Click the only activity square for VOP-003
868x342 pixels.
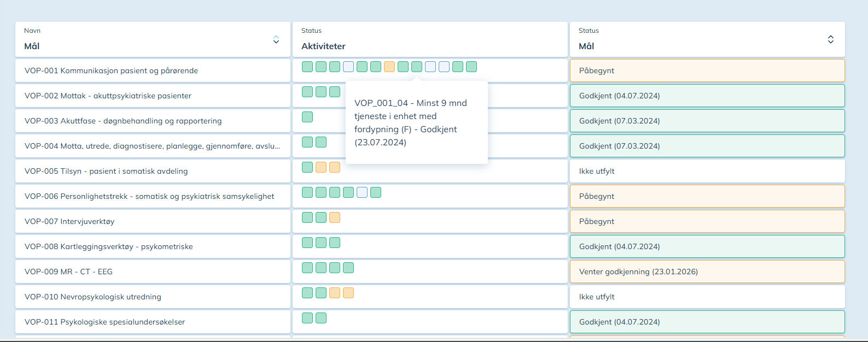click(x=307, y=117)
